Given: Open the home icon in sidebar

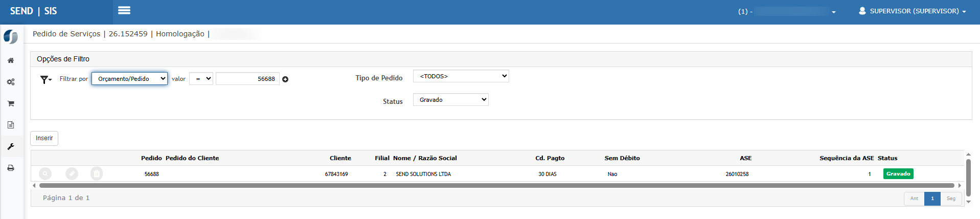Looking at the screenshot, I should [x=11, y=60].
